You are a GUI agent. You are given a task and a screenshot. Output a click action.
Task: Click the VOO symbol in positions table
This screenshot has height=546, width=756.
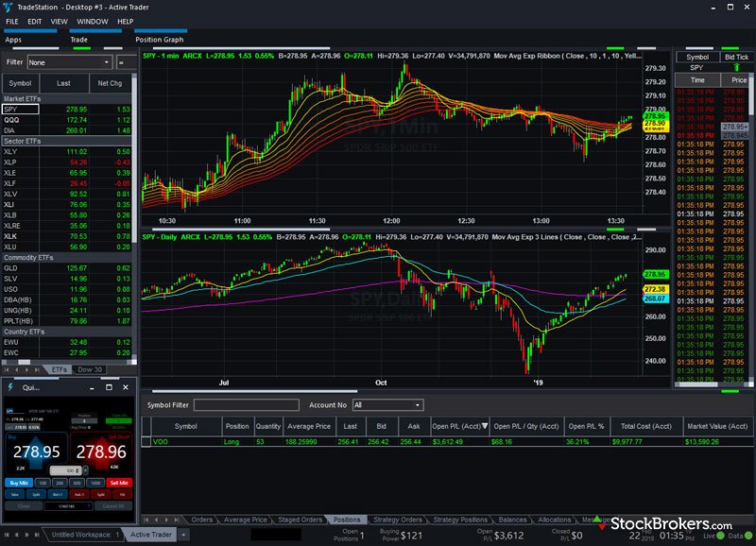point(161,441)
